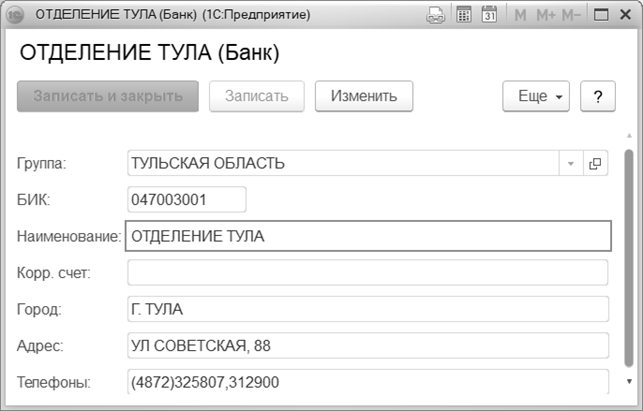This screenshot has width=643, height=411.
Task: Click the Записать и закрыть button
Action: point(108,96)
